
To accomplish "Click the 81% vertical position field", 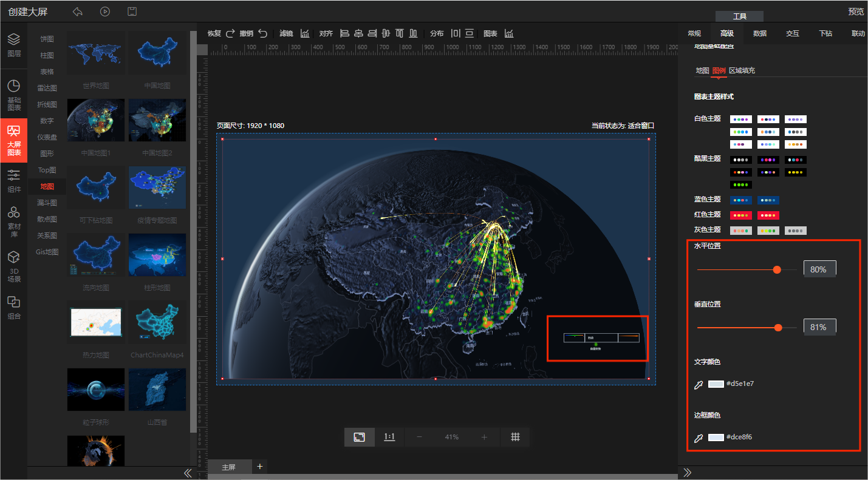I will tap(819, 327).
